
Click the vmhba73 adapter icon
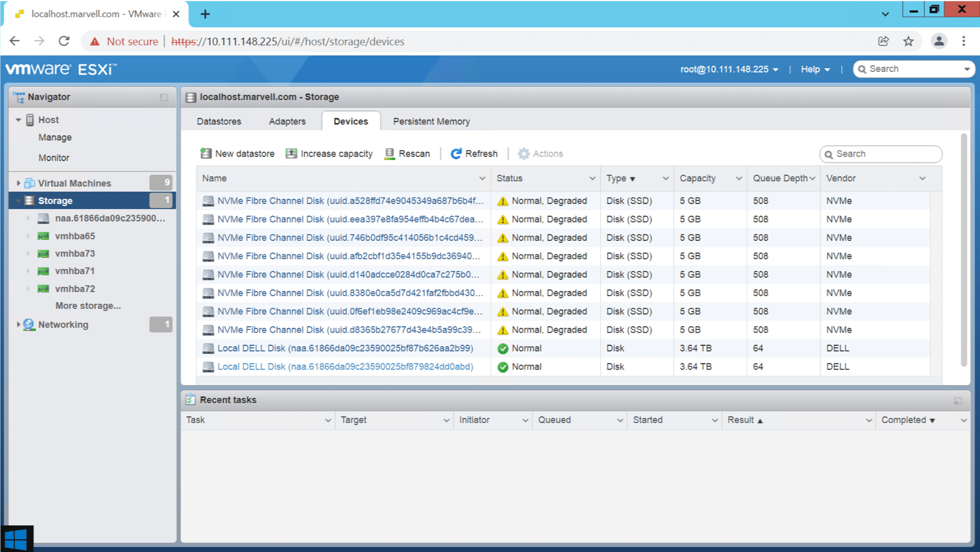coord(43,254)
